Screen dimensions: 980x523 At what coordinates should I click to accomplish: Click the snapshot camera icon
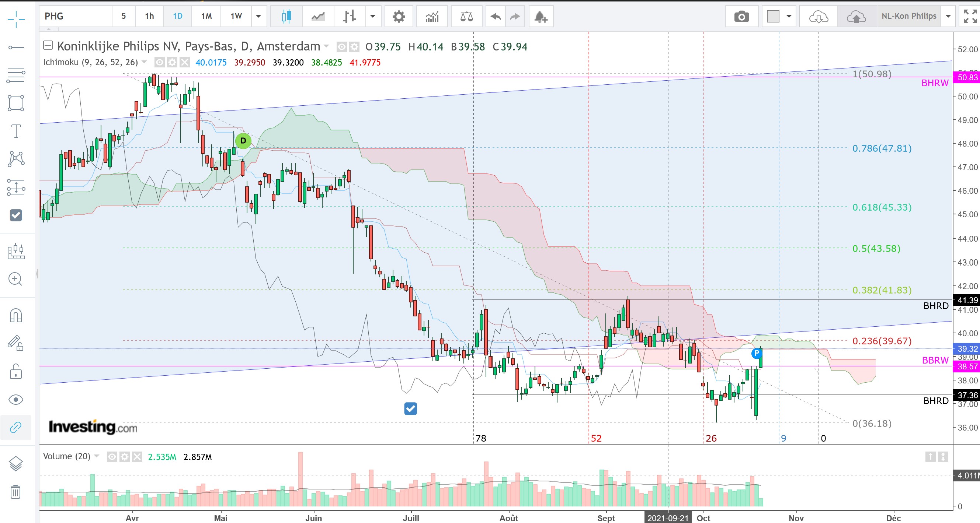[x=741, y=16]
